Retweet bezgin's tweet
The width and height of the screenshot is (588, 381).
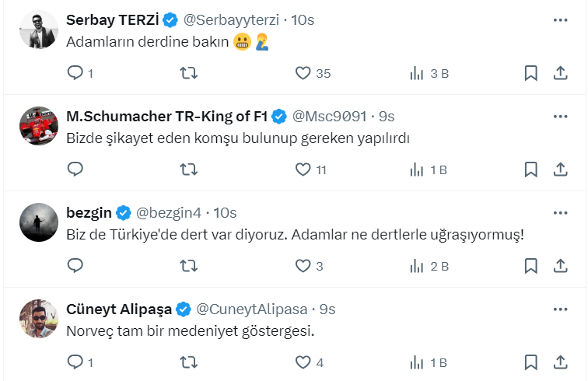click(x=189, y=266)
